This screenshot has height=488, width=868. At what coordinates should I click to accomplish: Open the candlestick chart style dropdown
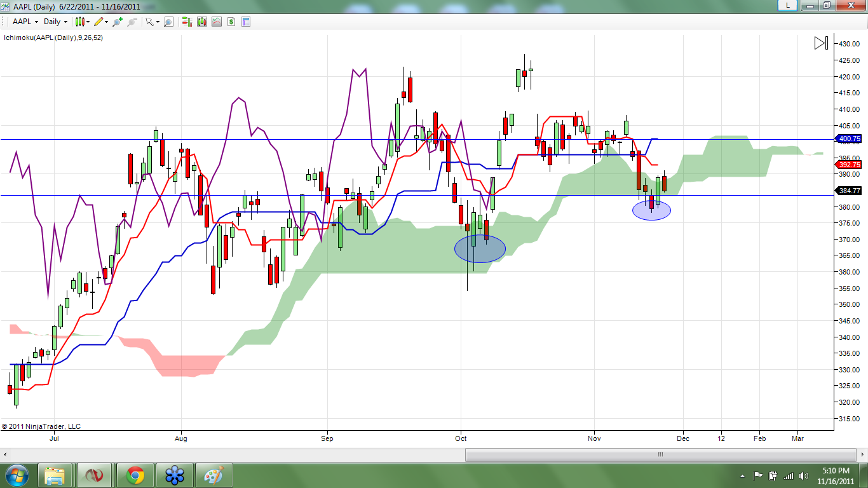point(83,21)
